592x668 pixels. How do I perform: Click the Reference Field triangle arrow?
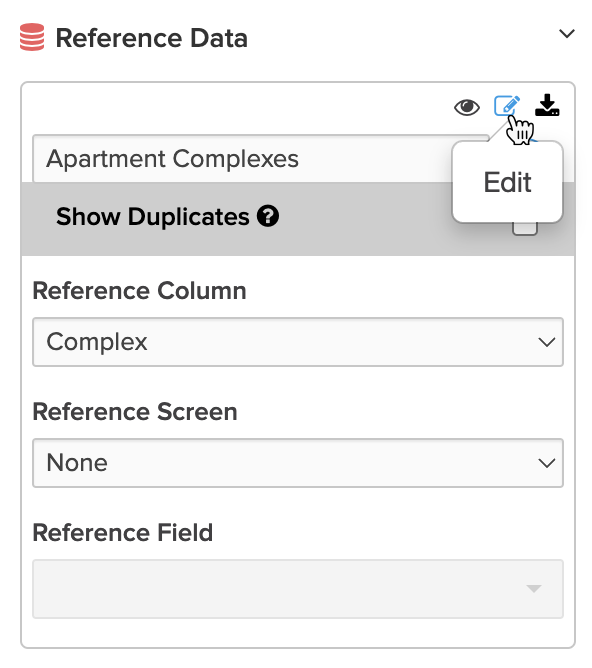click(x=534, y=589)
